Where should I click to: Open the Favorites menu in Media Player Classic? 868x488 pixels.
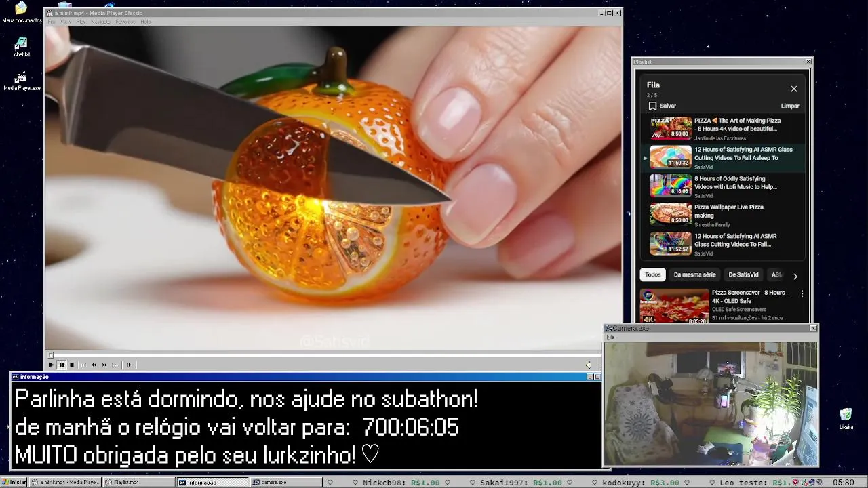pyautogui.click(x=125, y=22)
